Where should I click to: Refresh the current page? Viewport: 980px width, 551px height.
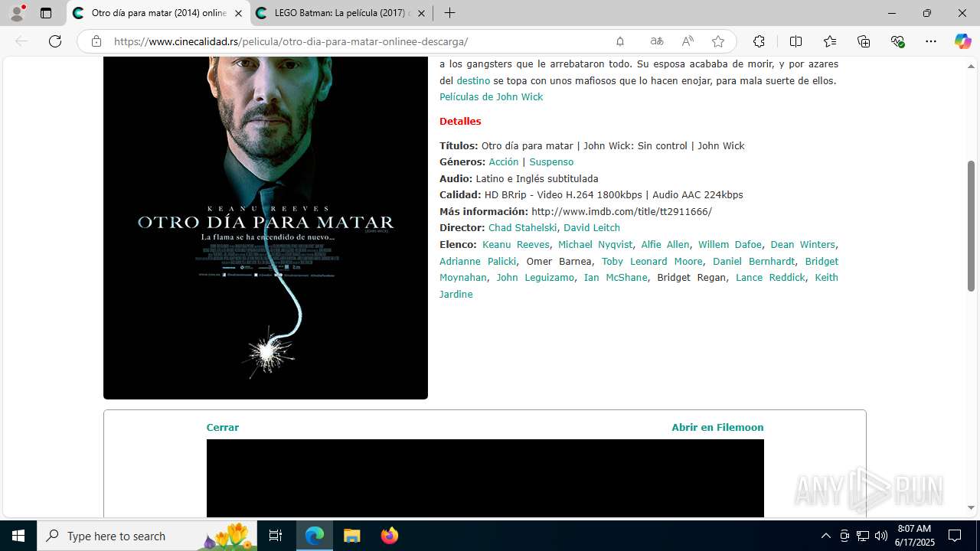(55, 41)
